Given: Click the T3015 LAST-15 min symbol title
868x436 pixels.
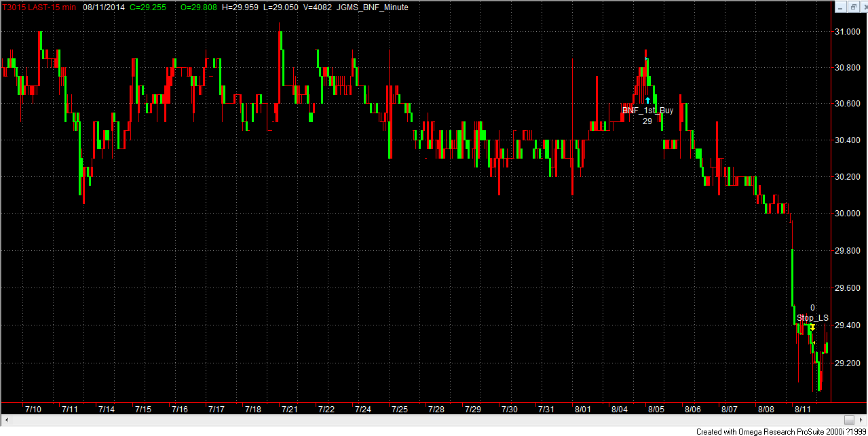Looking at the screenshot, I should click(x=39, y=7).
